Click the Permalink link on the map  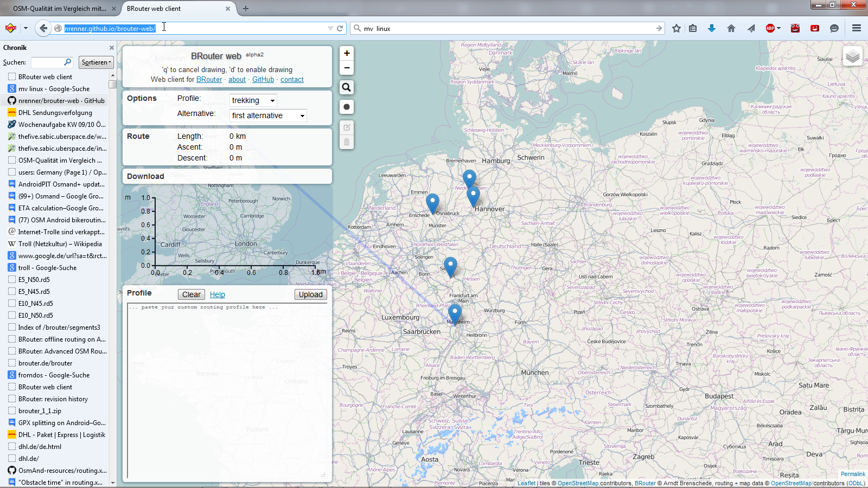point(853,474)
